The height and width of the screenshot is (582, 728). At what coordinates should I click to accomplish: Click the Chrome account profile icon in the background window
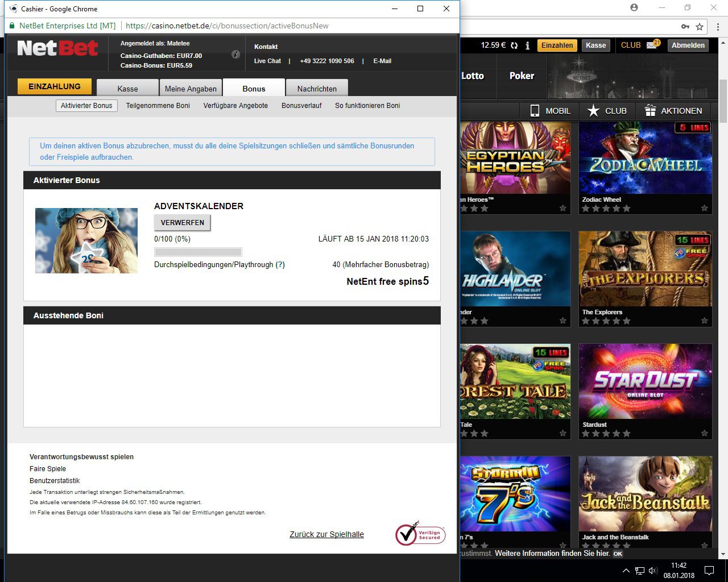[634, 8]
